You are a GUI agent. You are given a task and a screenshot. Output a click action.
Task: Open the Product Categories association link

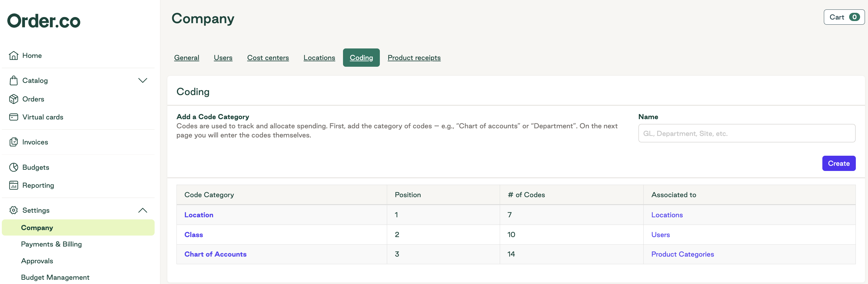pos(682,254)
